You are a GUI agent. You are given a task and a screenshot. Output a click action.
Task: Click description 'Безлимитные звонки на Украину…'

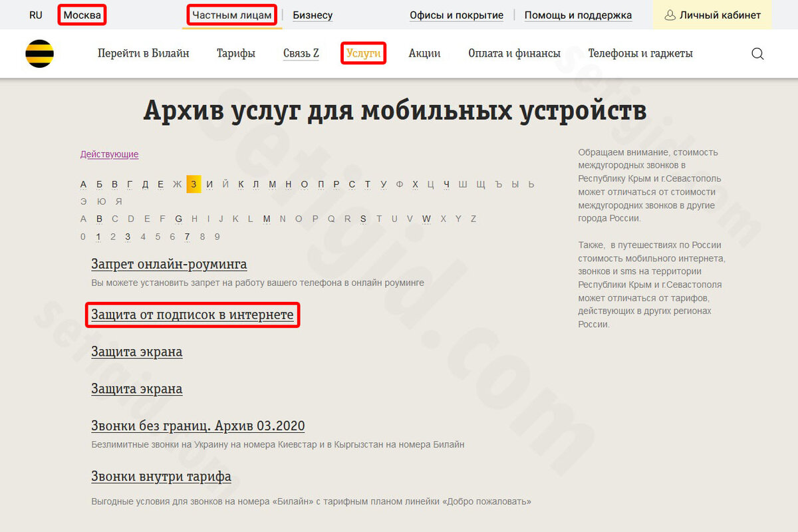(277, 444)
